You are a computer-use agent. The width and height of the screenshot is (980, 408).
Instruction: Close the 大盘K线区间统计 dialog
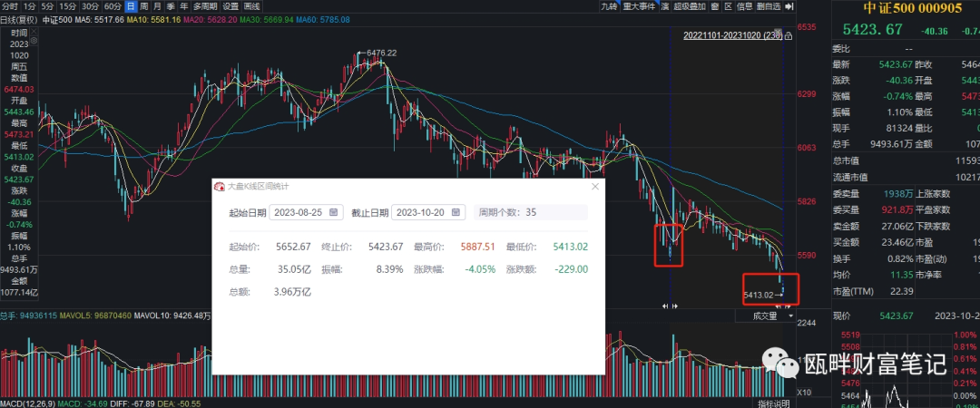(x=595, y=186)
